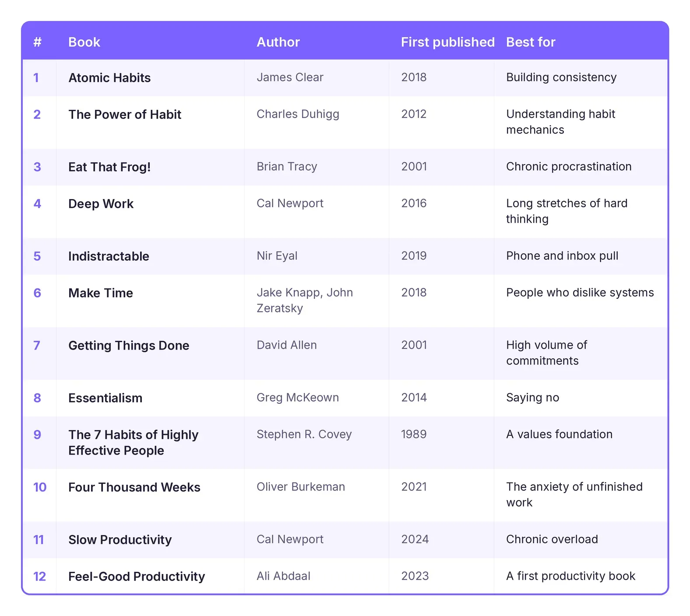Viewport: 690px width, 616px height.
Task: Click rank number '7'
Action: click(x=37, y=346)
